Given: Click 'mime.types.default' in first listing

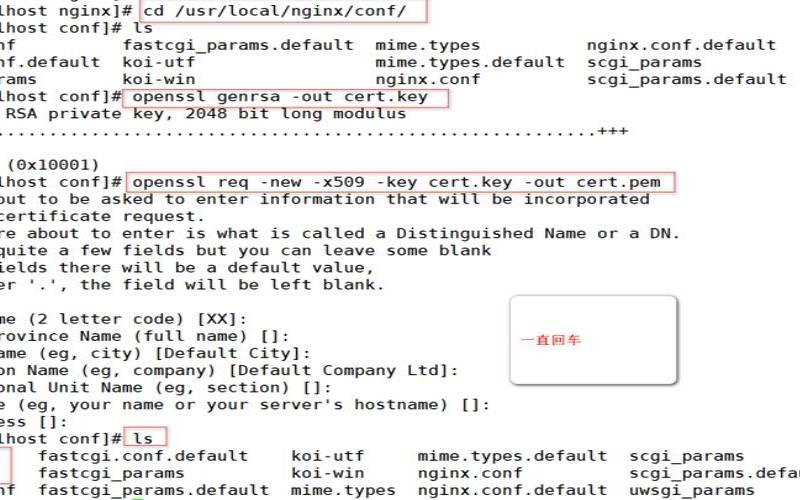Looking at the screenshot, I should click(470, 62).
